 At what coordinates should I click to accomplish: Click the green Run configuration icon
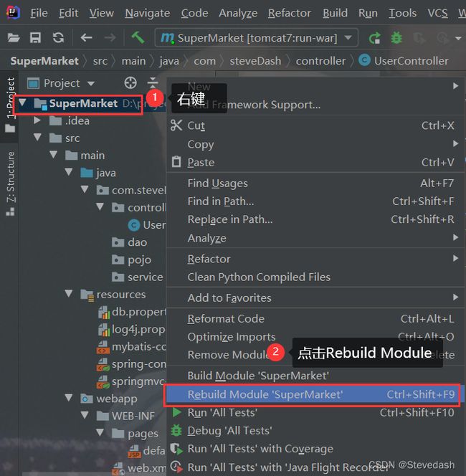375,38
